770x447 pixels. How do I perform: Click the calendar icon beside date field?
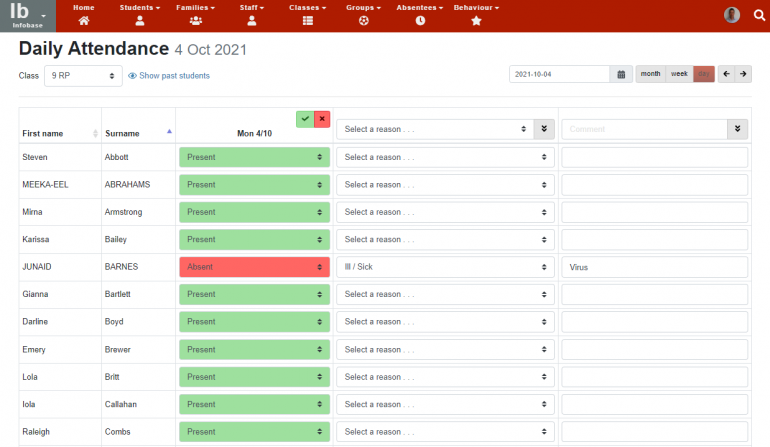pyautogui.click(x=621, y=74)
